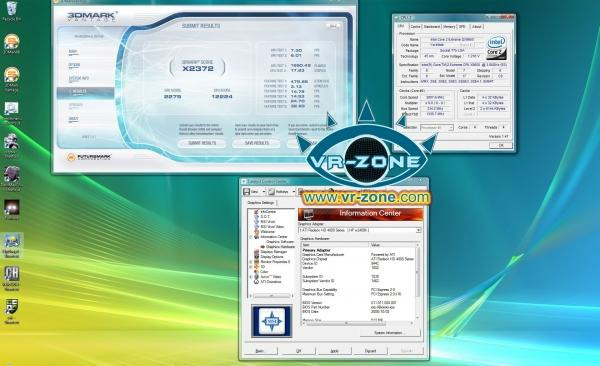Click the Submit Results button

tap(202, 143)
